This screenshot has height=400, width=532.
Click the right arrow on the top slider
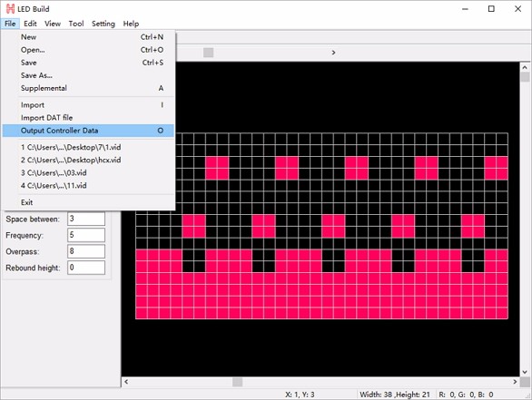333,53
